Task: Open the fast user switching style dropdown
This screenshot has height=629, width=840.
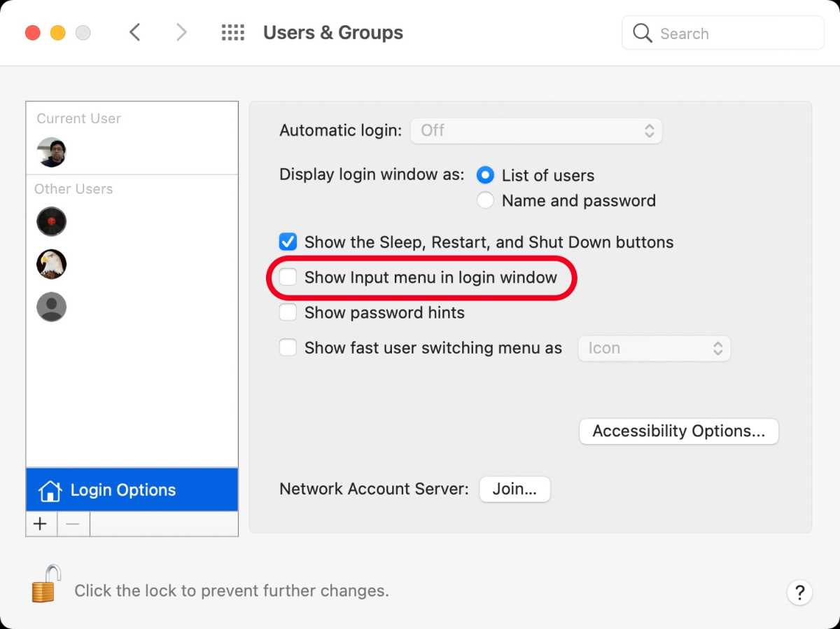Action: coord(654,348)
